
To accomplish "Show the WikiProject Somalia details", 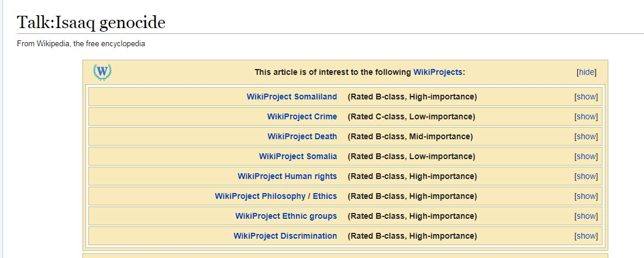I will coord(586,157).
